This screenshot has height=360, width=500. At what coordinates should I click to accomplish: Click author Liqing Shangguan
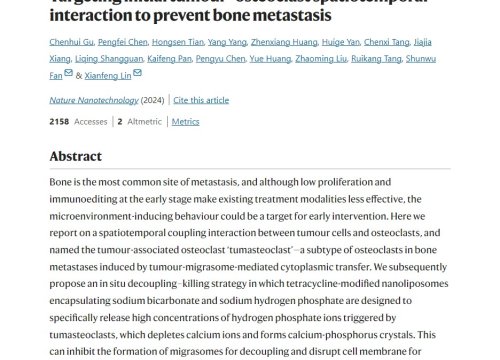(x=109, y=59)
